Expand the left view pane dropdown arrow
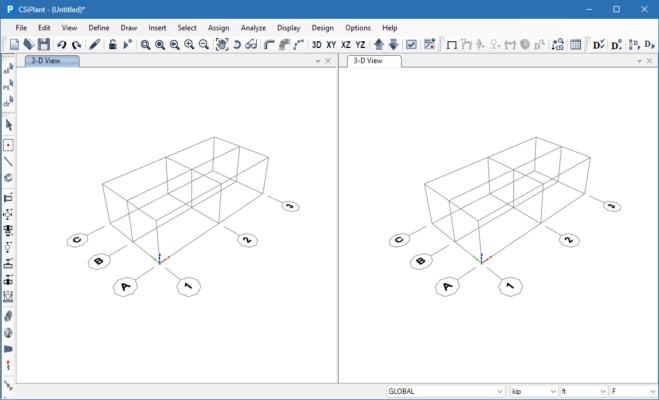659x400 pixels. [x=318, y=61]
